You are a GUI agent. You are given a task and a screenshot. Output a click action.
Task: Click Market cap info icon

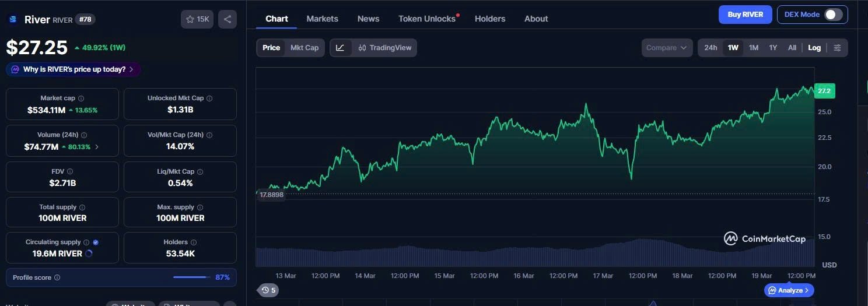(81, 99)
